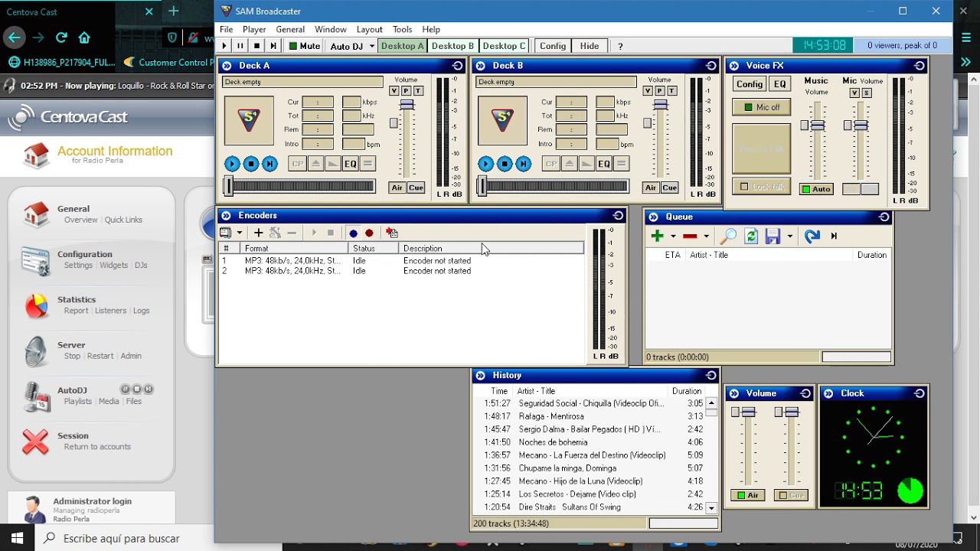The width and height of the screenshot is (980, 551).
Task: Open the EQ on Deck A
Action: tap(350, 164)
